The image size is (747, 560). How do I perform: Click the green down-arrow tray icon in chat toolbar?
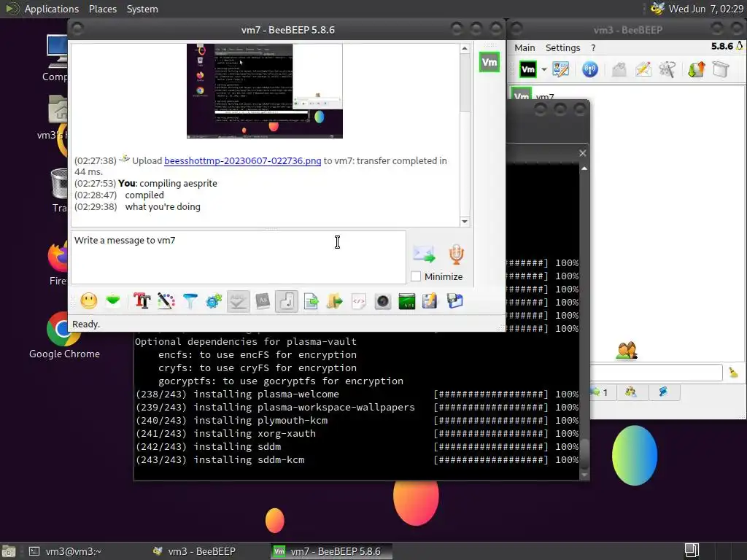113,301
